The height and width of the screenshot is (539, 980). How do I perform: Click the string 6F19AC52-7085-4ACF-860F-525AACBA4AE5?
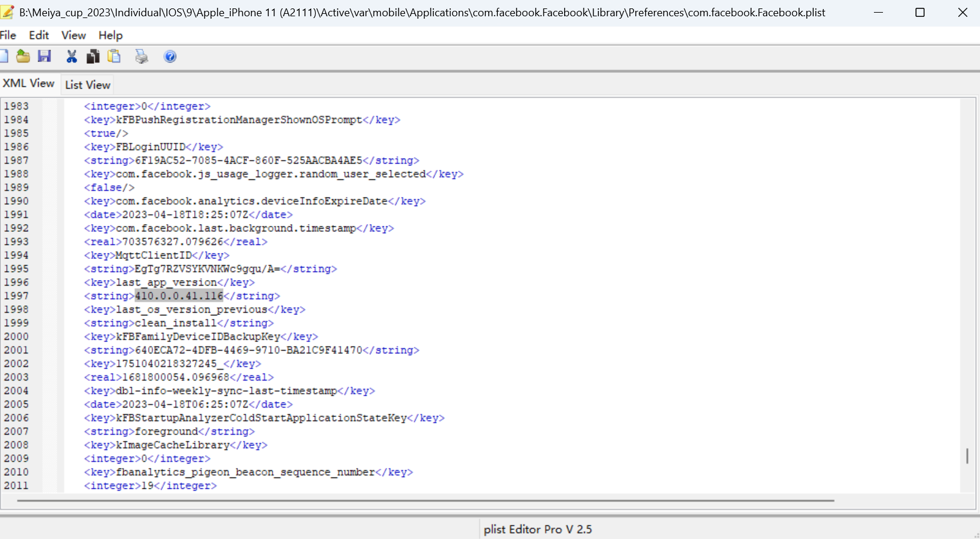click(x=249, y=160)
